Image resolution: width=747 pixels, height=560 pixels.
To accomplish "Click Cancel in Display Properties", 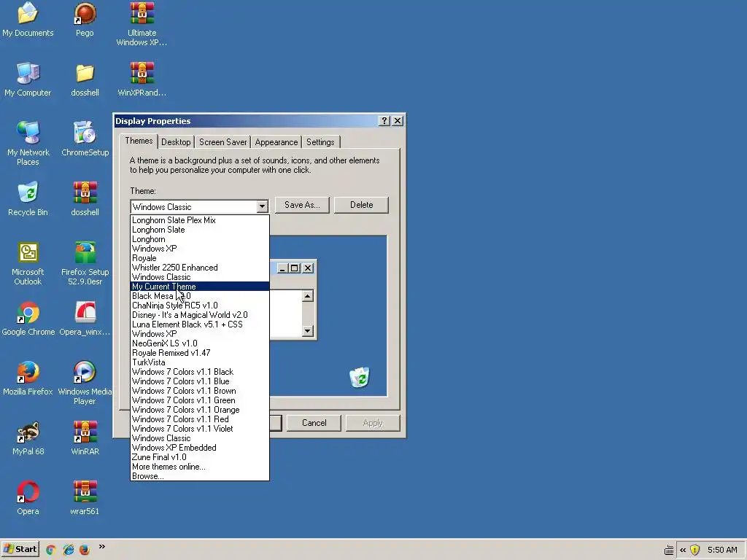I will click(x=314, y=423).
